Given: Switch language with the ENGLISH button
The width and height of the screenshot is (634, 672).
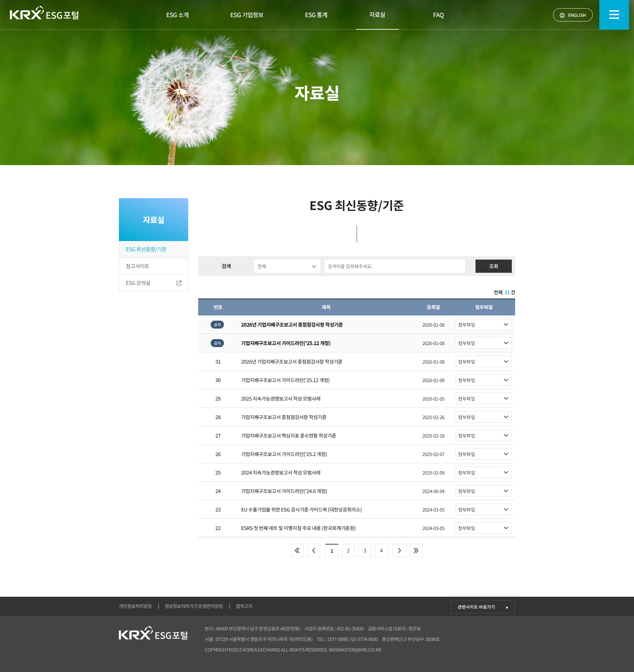Looking at the screenshot, I should point(573,15).
